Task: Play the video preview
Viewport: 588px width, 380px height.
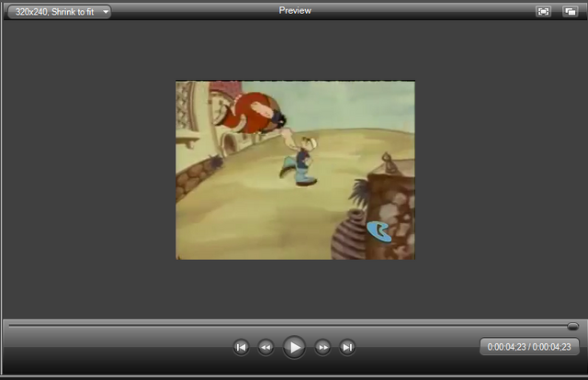Action: coord(294,347)
